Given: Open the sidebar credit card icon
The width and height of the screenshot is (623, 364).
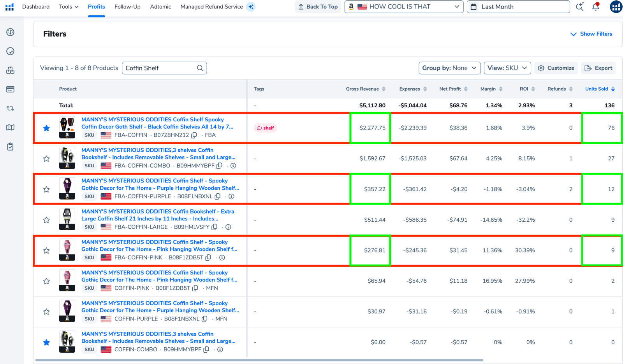Looking at the screenshot, I should [x=11, y=89].
